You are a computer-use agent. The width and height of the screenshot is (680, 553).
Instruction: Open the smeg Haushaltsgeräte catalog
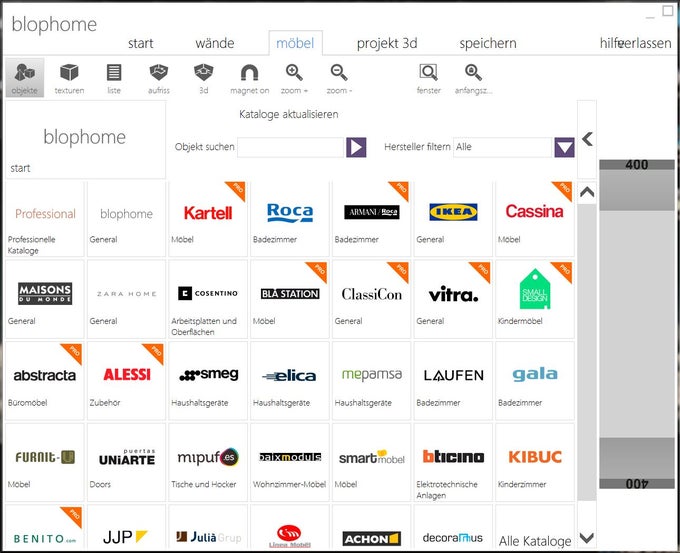[208, 381]
